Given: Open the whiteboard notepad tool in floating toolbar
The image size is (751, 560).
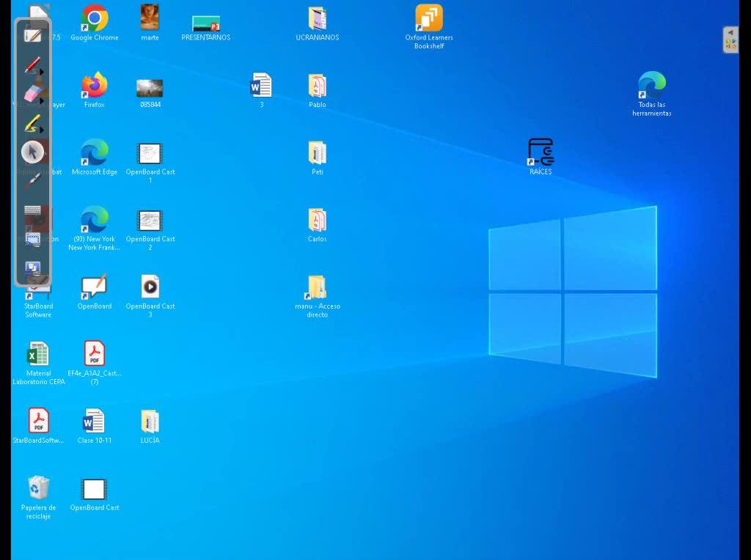Looking at the screenshot, I should click(x=32, y=36).
